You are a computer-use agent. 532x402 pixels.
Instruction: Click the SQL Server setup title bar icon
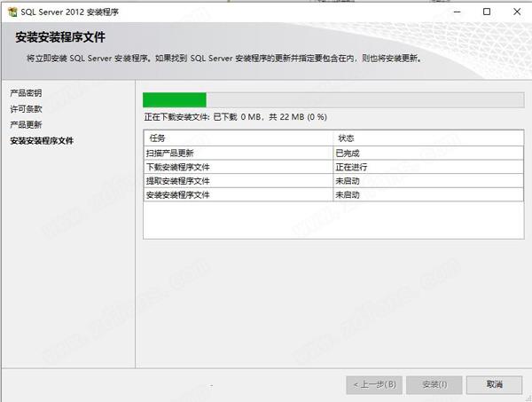[x=12, y=12]
